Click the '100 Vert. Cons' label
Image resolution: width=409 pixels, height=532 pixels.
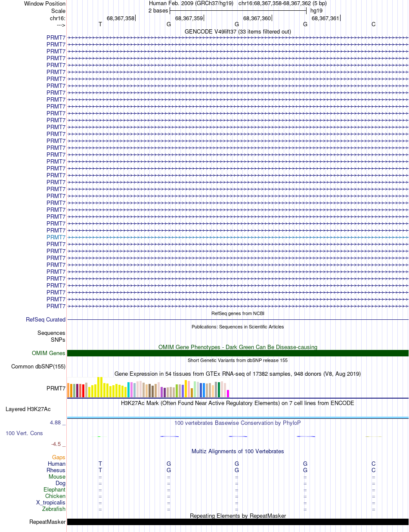coord(24,433)
